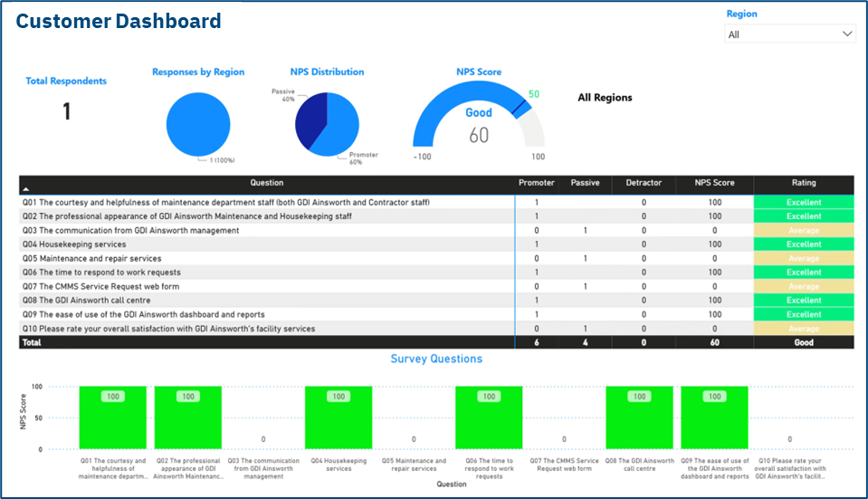Screen dimensions: 868x499
Task: Click Average rating cell for Q05 Maintenance
Action: [803, 259]
